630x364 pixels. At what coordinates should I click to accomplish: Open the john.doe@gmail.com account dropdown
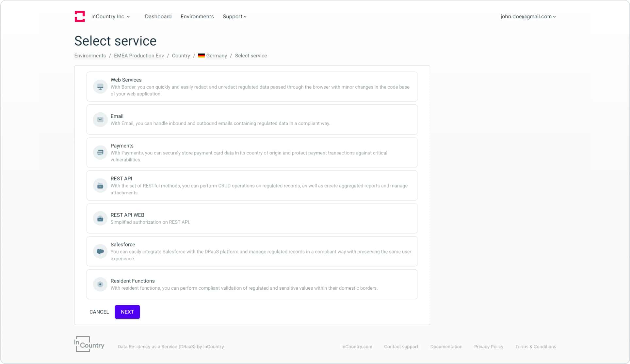527,16
